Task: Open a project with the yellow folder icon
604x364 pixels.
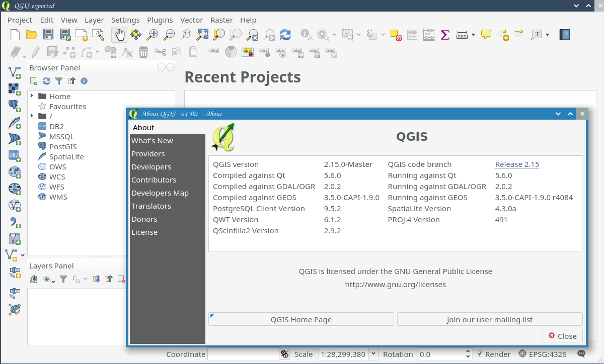Action: click(x=32, y=35)
